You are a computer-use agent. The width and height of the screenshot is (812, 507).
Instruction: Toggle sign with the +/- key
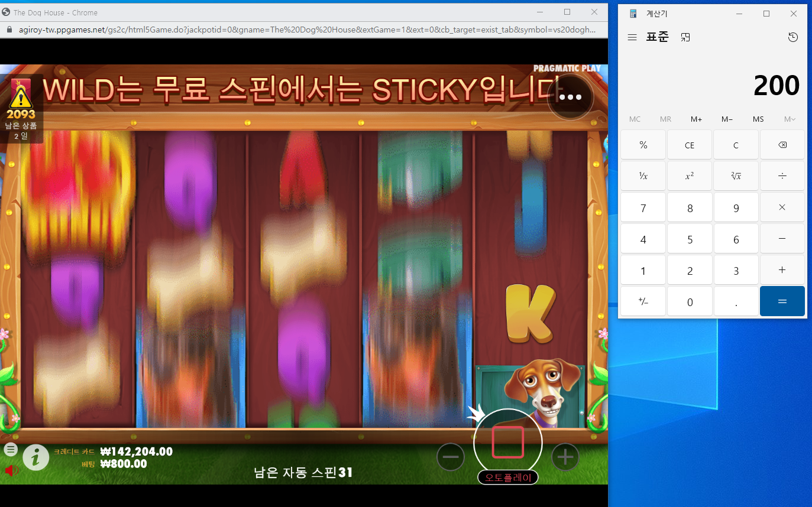[643, 301]
